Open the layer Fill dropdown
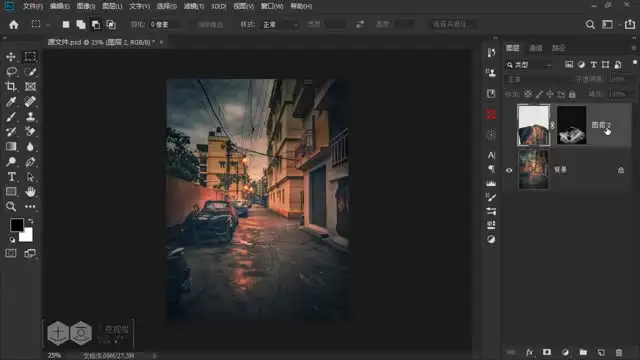The height and width of the screenshot is (360, 640). point(620,94)
